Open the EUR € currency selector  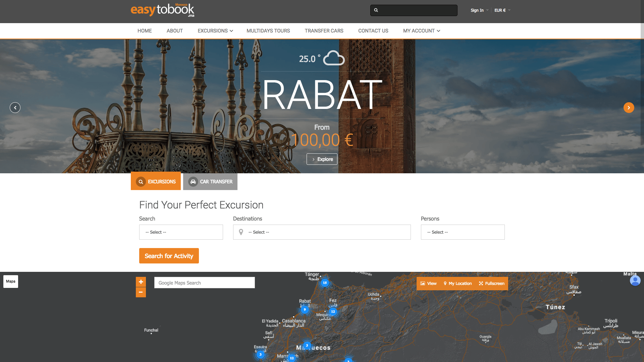[x=502, y=10]
